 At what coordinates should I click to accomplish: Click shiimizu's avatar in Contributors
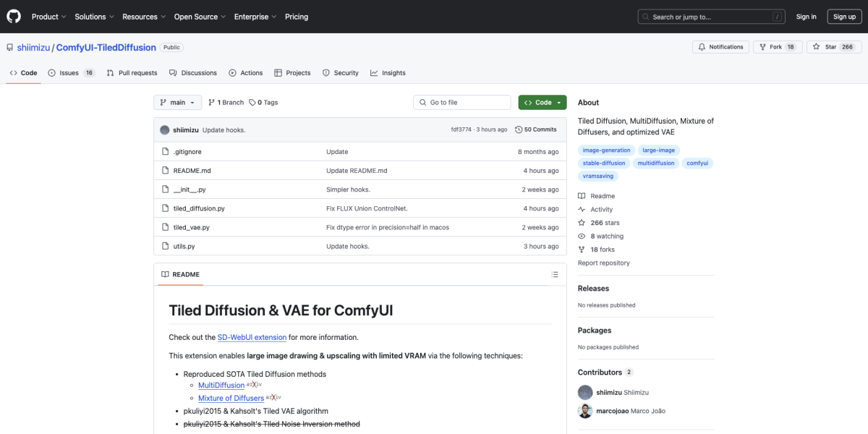(x=585, y=392)
